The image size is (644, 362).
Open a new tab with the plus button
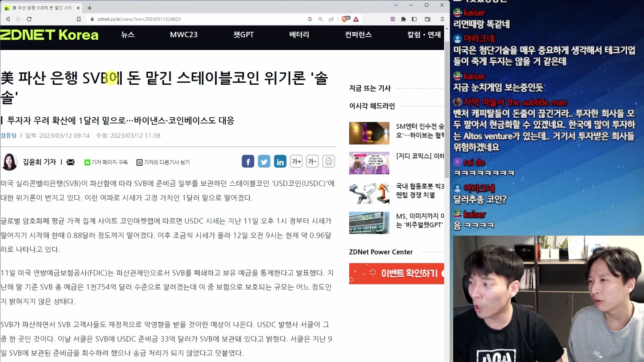pos(90,8)
